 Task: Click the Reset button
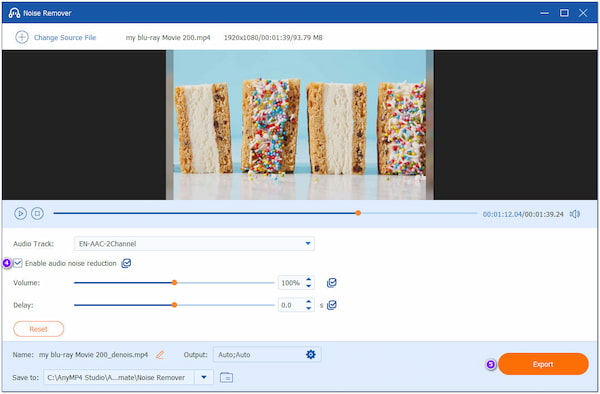point(39,329)
